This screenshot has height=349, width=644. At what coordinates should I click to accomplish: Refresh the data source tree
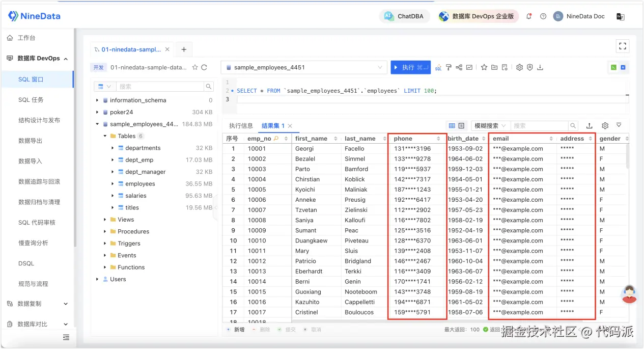[x=204, y=67]
